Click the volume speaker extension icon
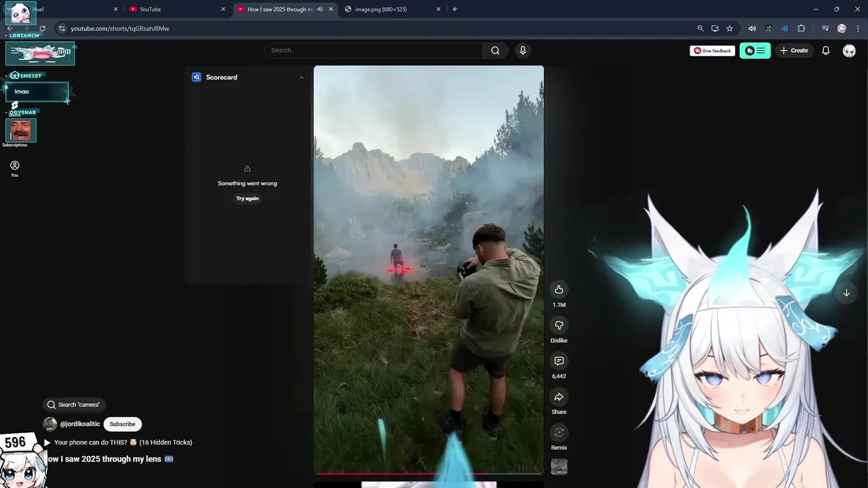868x488 pixels. pyautogui.click(x=752, y=28)
